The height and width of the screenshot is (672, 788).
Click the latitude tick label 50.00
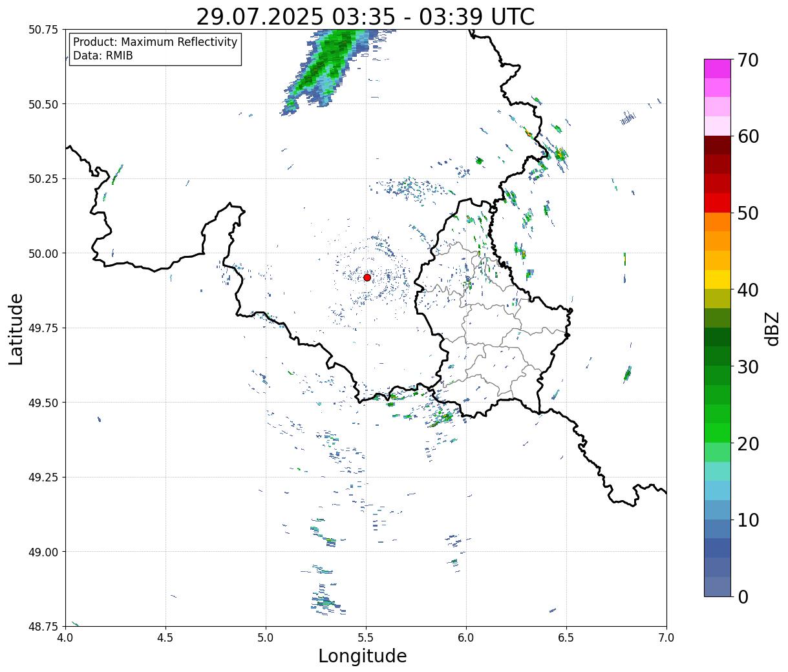pos(43,253)
